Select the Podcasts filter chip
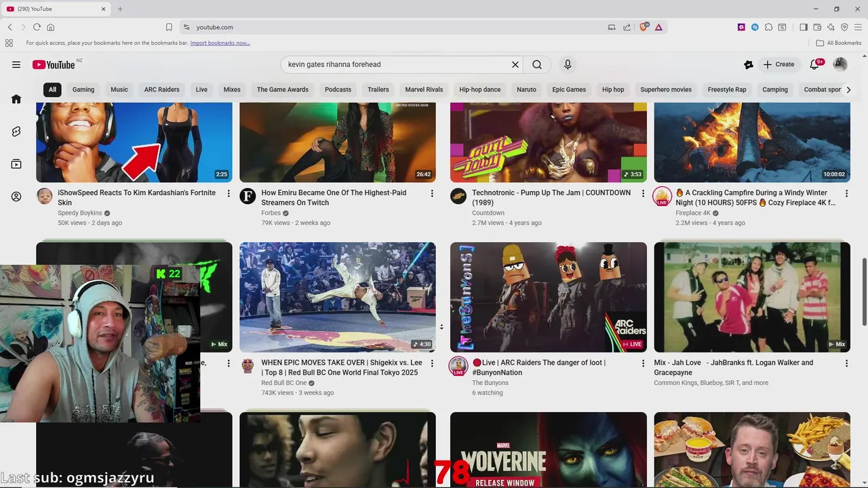The width and height of the screenshot is (868, 488). [x=338, y=89]
